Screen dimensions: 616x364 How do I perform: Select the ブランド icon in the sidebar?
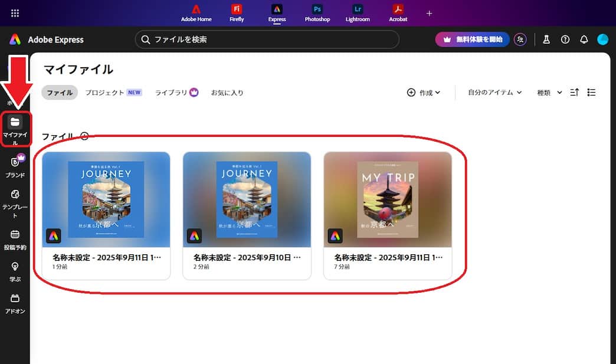(14, 162)
